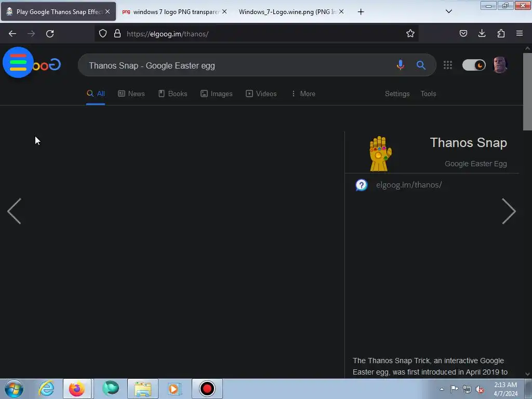The height and width of the screenshot is (399, 532).
Task: Click the URL address bar
Action: 256,34
